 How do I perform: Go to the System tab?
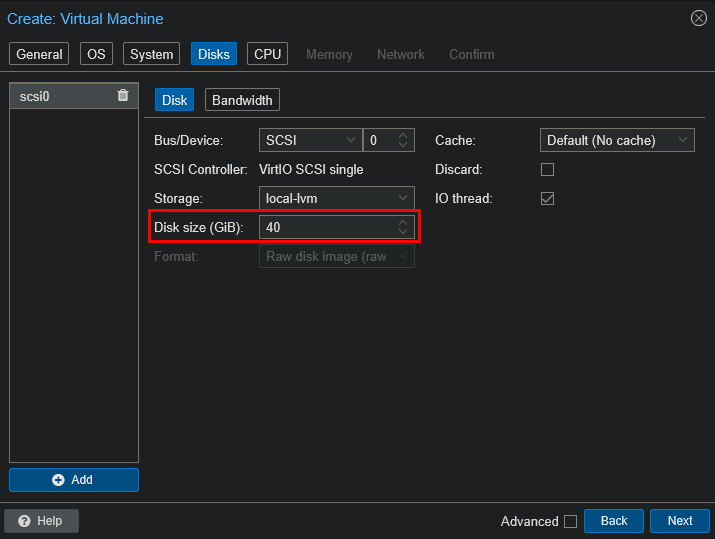point(151,54)
